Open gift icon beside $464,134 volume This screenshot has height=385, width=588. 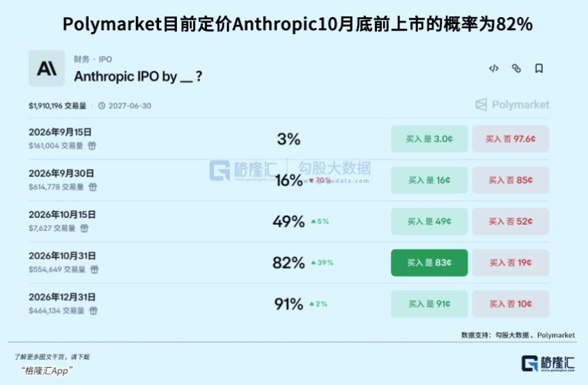click(x=94, y=311)
